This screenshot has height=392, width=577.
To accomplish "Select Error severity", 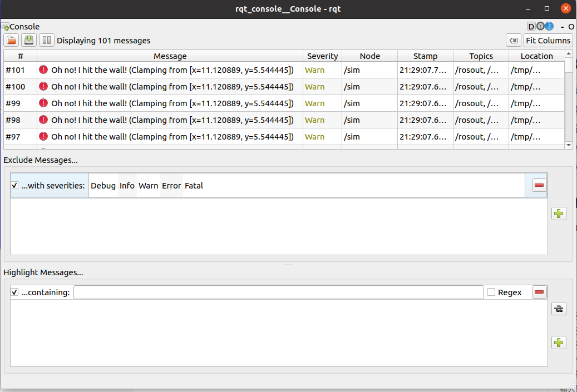I will coord(171,186).
